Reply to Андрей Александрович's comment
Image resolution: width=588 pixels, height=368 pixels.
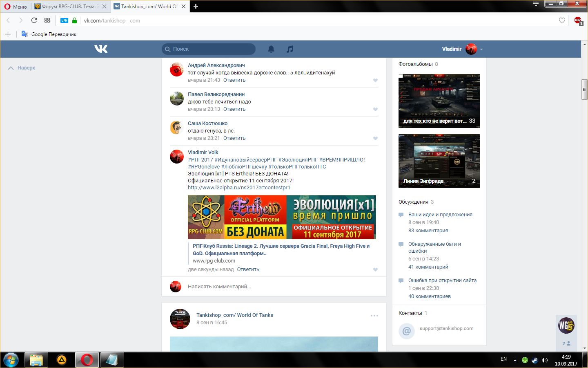pyautogui.click(x=234, y=80)
